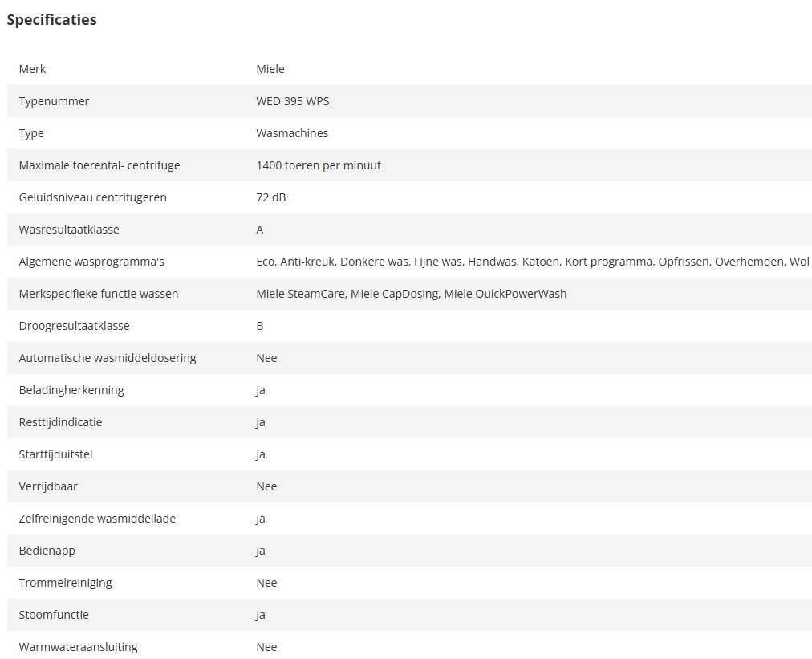
Task: Click the Merk value Miele
Action: pyautogui.click(x=270, y=69)
